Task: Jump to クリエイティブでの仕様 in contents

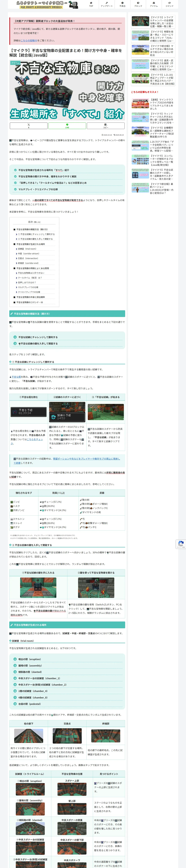Action: pyautogui.click(x=29, y=292)
